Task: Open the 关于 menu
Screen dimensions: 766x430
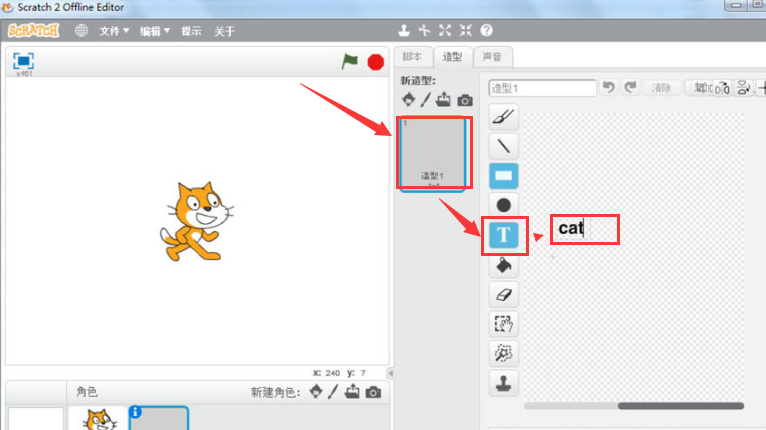Action: [224, 31]
